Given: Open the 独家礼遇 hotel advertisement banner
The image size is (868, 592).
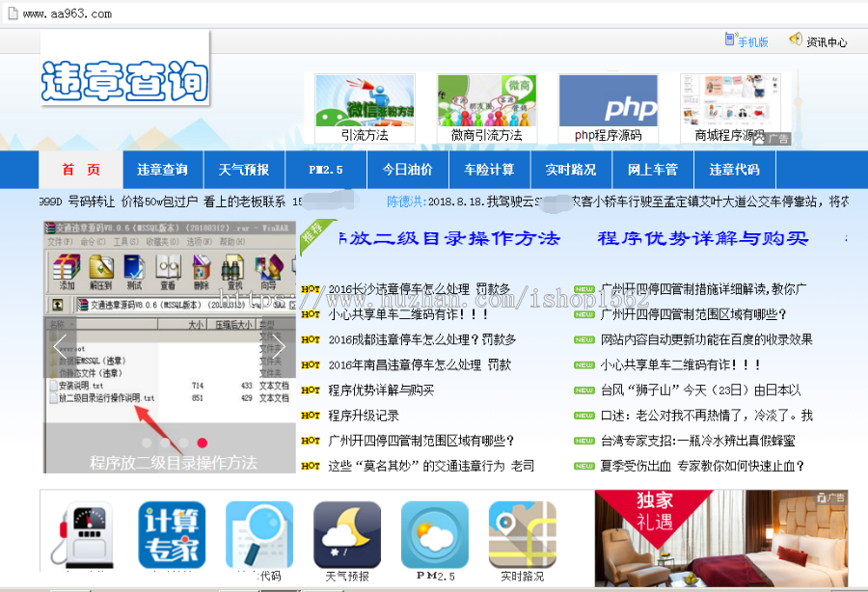Looking at the screenshot, I should (721, 538).
